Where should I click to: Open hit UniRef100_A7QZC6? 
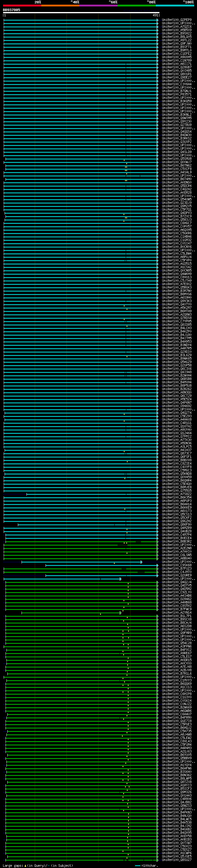(x=176, y=26)
